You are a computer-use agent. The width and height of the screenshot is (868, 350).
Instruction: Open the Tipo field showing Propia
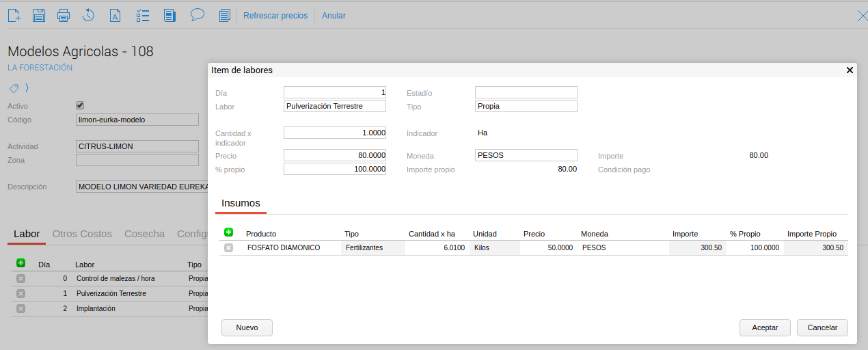[526, 106]
